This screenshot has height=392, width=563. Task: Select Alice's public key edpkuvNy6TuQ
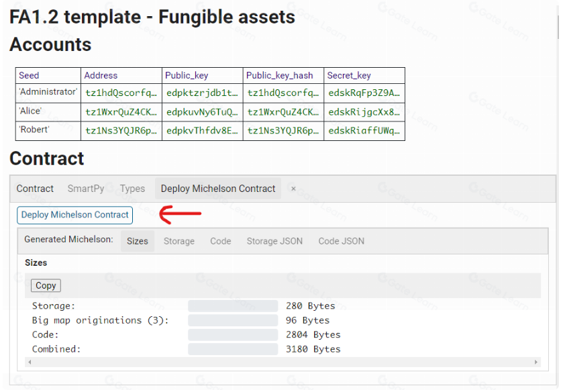coord(202,112)
